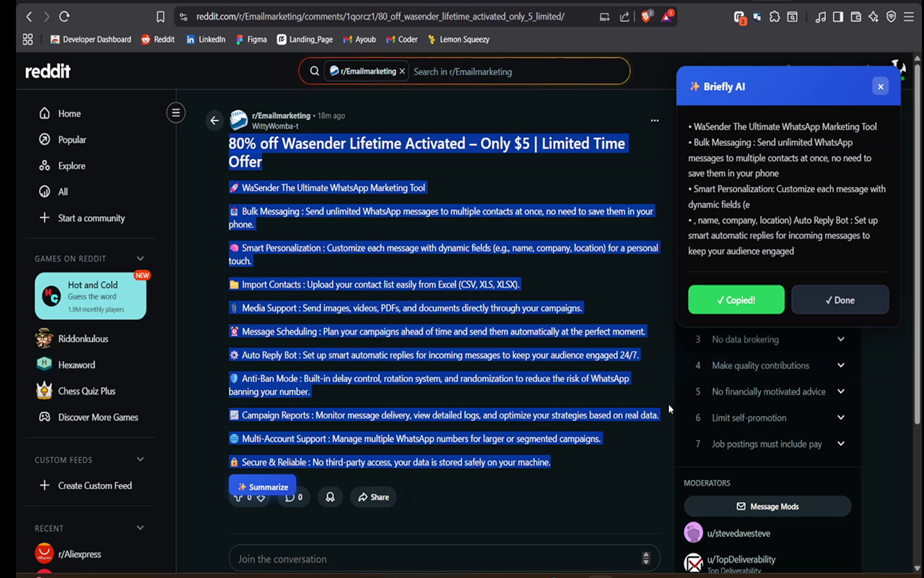Open Brave Shields lion icon
Screen dimensions: 924x578
646,16
